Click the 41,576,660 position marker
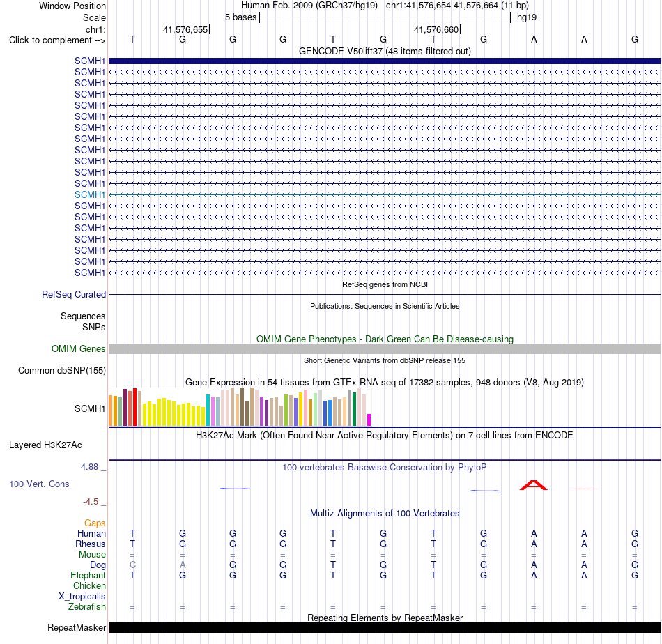 (436, 29)
